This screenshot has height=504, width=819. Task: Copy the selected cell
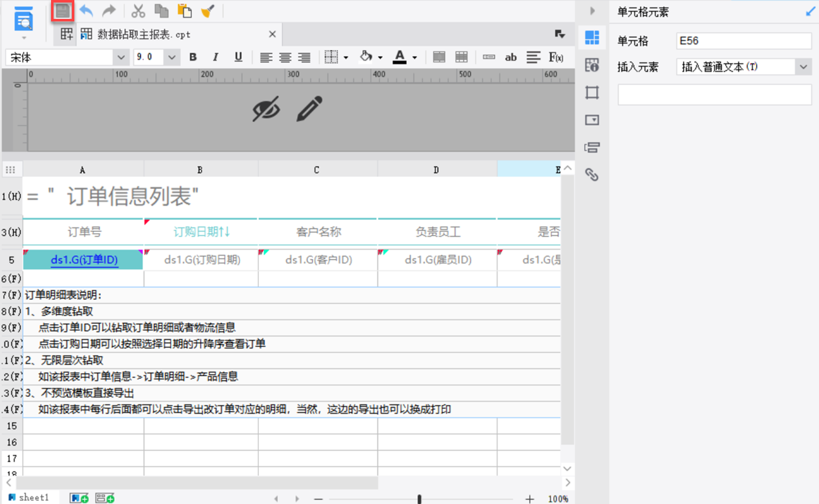tap(161, 11)
